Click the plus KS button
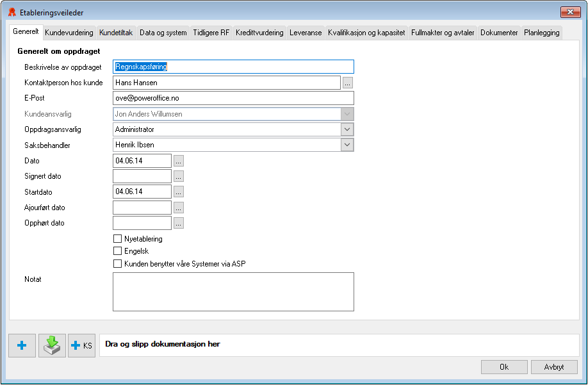 (82, 345)
